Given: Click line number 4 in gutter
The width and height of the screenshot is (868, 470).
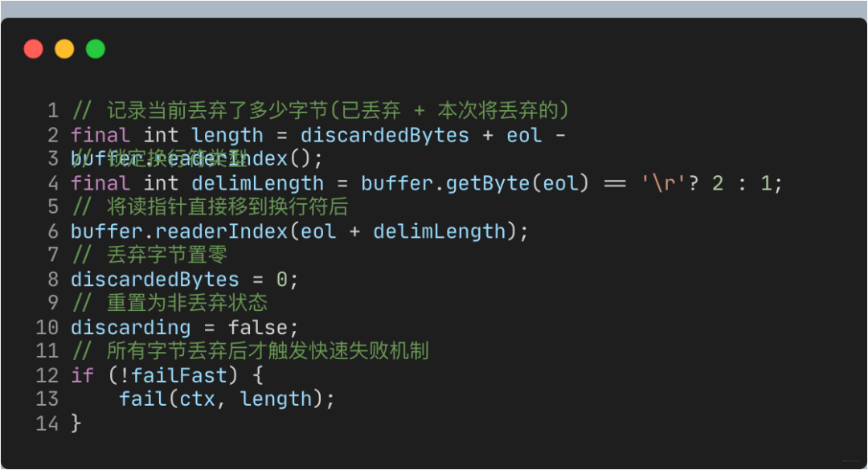Looking at the screenshot, I should 52,183.
